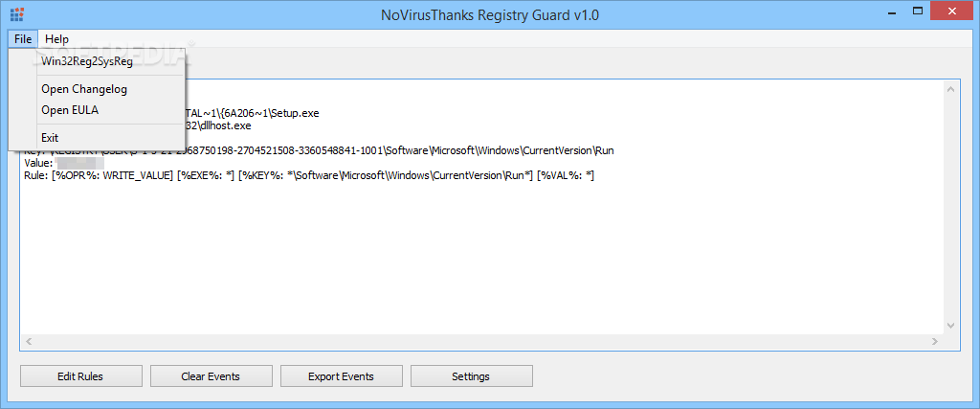980x409 pixels.
Task: Open the Help menu
Action: pyautogui.click(x=56, y=38)
